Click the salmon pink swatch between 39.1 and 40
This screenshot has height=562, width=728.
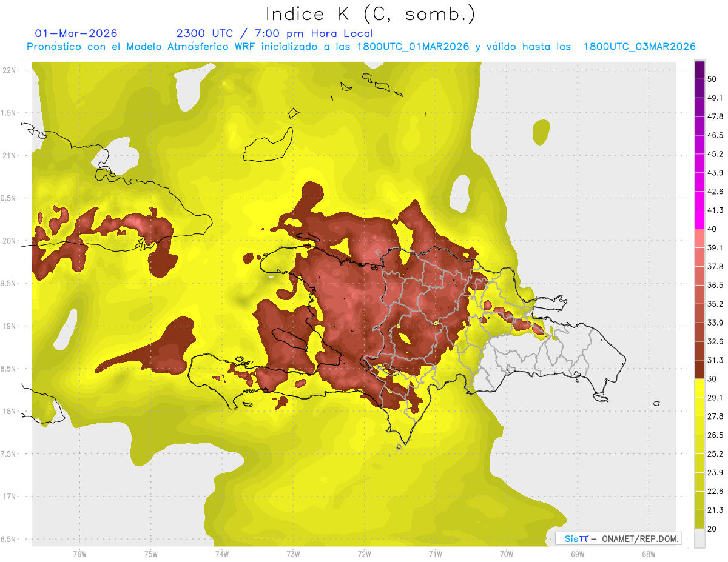pyautogui.click(x=699, y=238)
